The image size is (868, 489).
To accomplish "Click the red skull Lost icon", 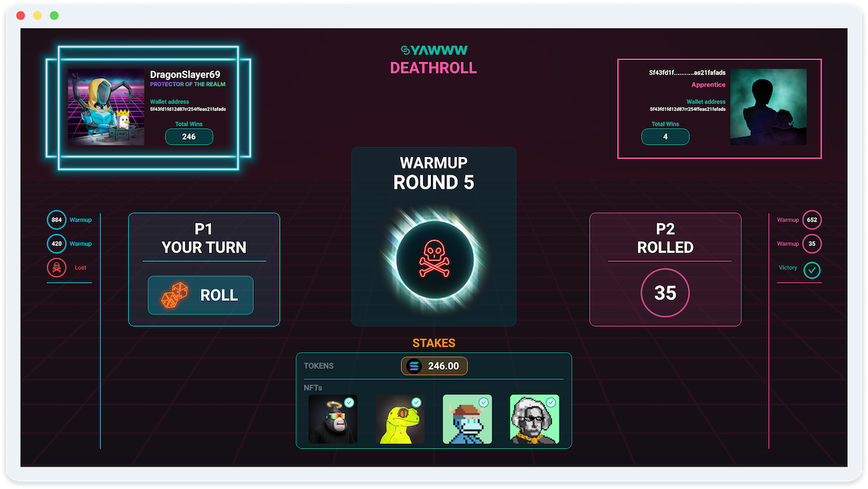I will pyautogui.click(x=57, y=268).
